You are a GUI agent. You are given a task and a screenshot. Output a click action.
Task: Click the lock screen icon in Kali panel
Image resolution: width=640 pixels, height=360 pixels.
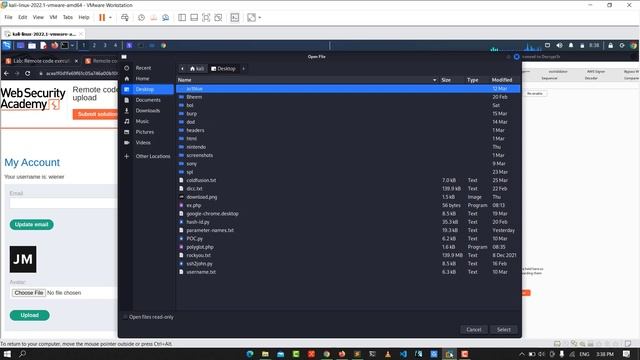pos(611,45)
